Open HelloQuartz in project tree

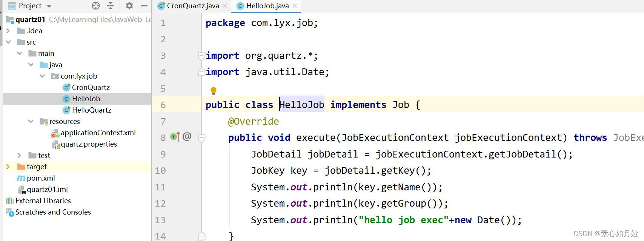(x=92, y=110)
